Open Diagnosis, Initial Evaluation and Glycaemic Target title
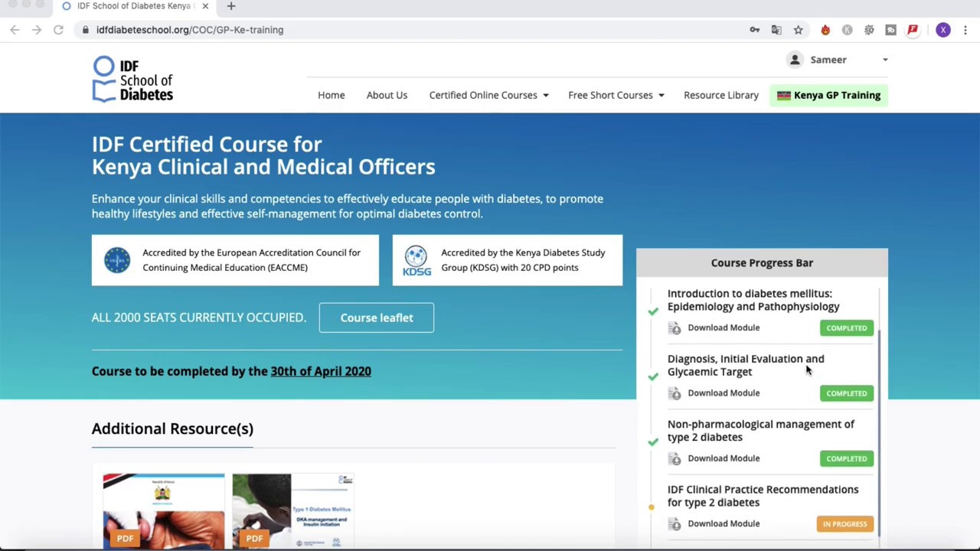The height and width of the screenshot is (551, 980). 746,365
